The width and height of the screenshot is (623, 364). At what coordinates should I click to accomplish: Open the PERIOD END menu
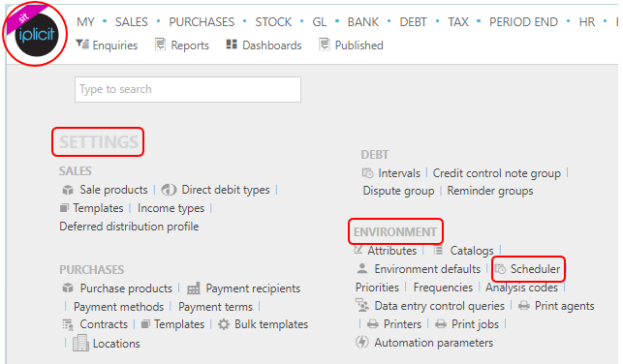(523, 22)
